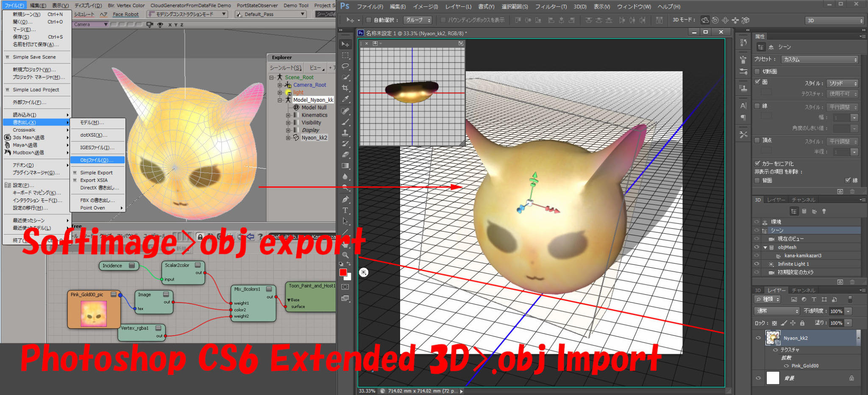Select the Eyedropper tool
The height and width of the screenshot is (395, 868).
pos(345,99)
